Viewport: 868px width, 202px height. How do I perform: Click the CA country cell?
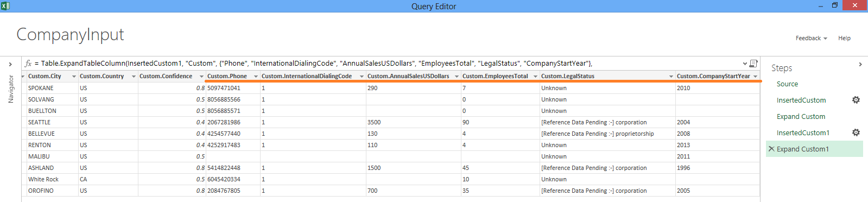108,179
